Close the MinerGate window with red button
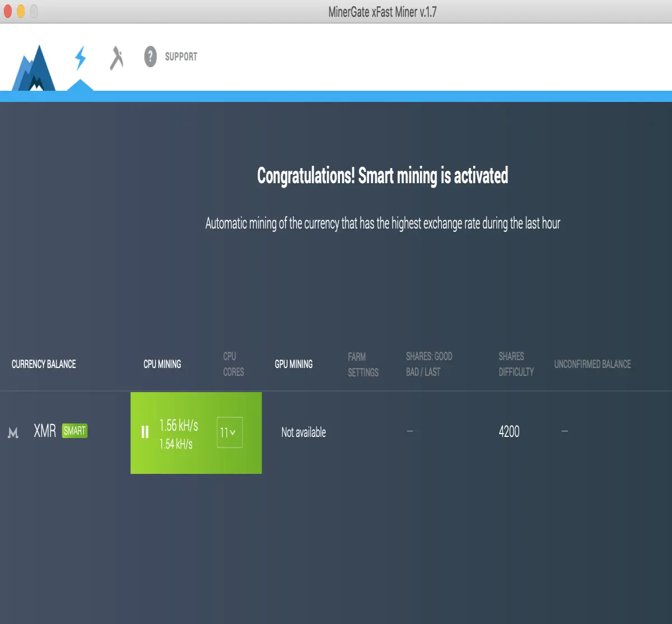Viewport: 672px width, 624px height. (8, 11)
